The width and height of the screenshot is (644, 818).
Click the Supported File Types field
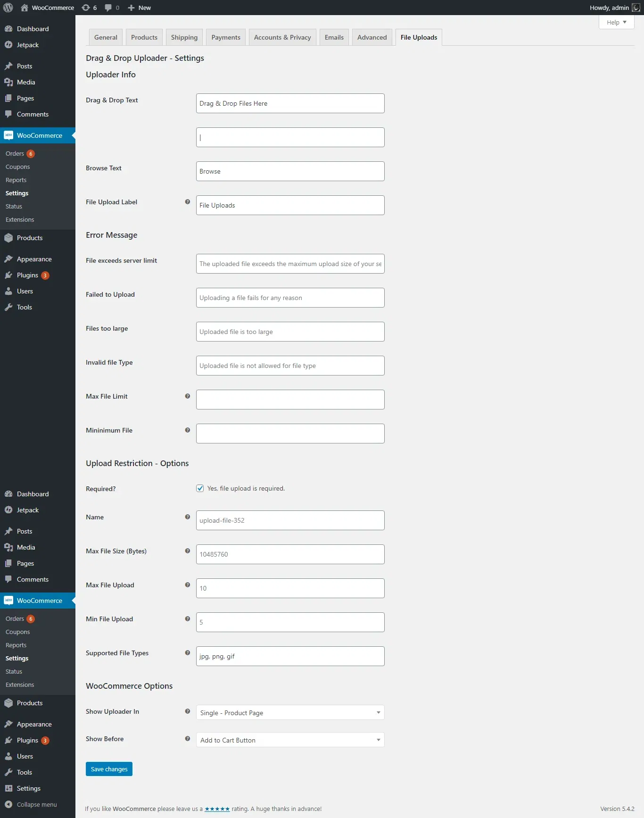290,656
